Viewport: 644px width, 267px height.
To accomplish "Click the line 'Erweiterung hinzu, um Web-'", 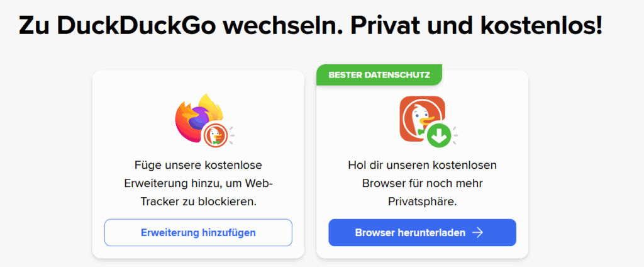I will [198, 183].
